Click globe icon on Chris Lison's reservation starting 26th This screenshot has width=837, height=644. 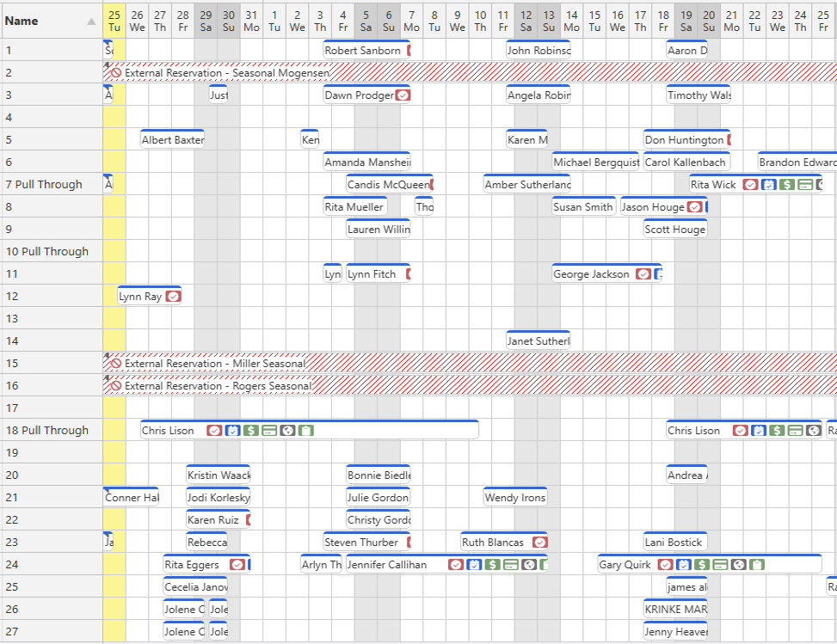(287, 431)
